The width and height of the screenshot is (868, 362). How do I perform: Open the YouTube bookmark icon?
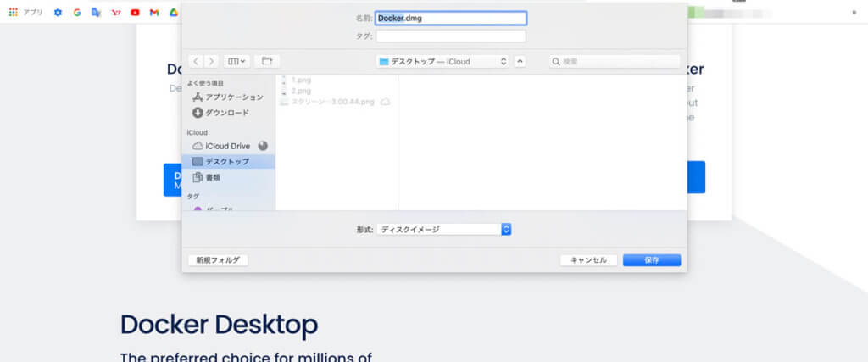pos(135,13)
